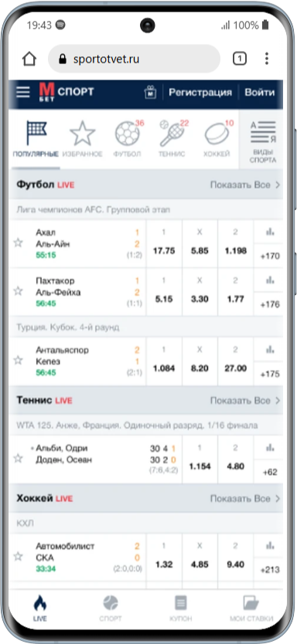Expand Хоккей LIVE via Показать Все

tap(245, 499)
